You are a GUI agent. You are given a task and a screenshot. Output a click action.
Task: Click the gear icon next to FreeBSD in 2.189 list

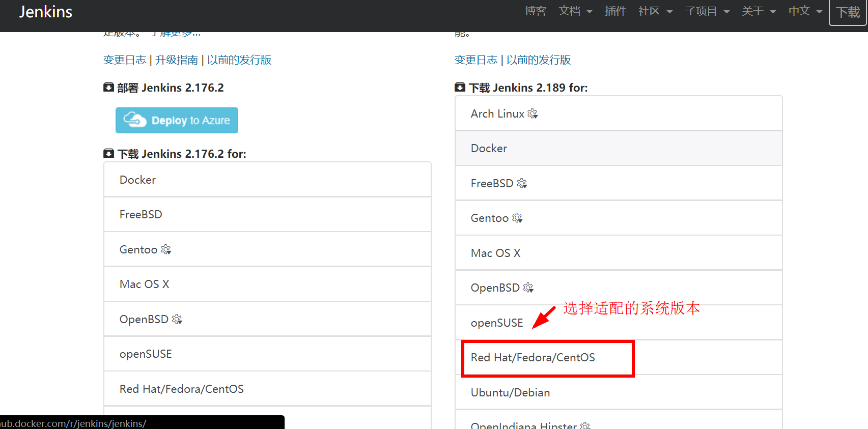click(522, 183)
